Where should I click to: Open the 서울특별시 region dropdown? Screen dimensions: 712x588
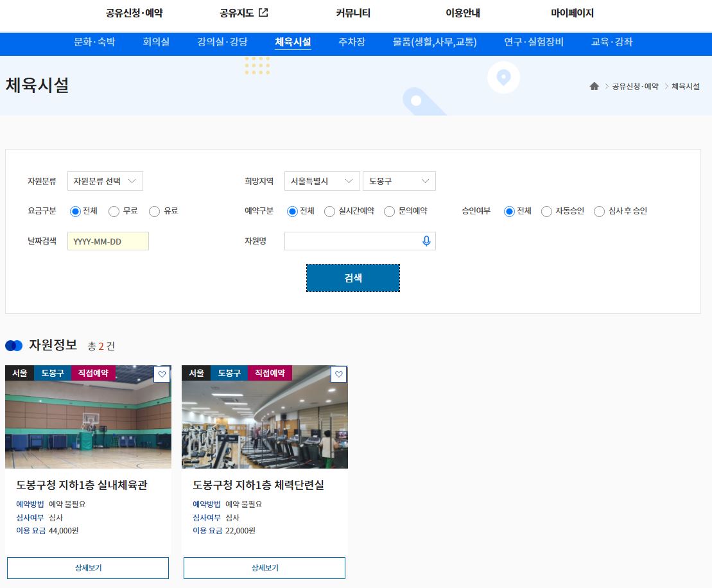[x=322, y=181]
